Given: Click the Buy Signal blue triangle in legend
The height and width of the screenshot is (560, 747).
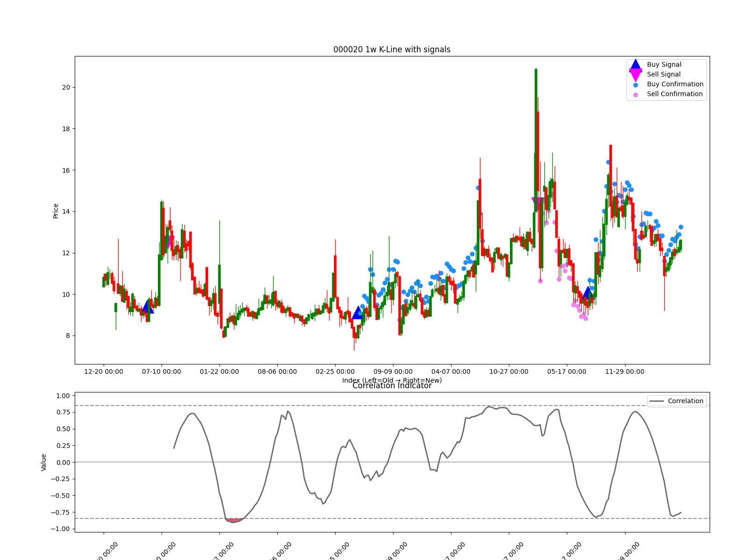Looking at the screenshot, I should (x=635, y=65).
